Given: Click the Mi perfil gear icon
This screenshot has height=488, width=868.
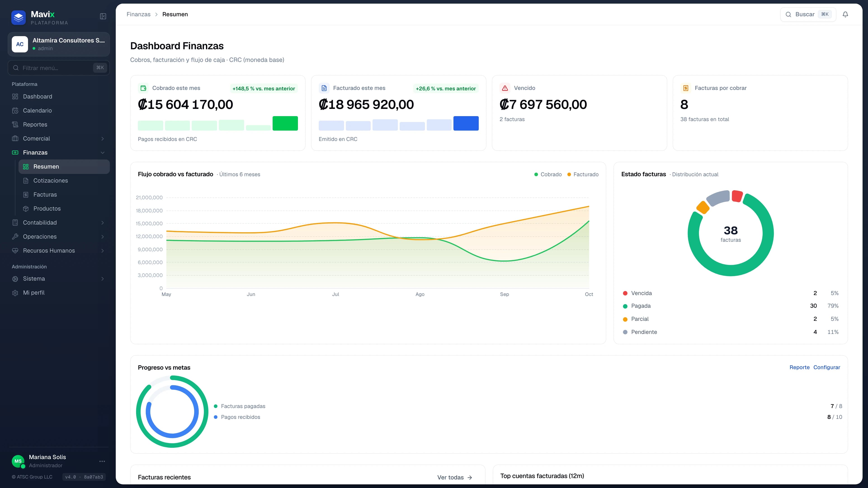Looking at the screenshot, I should pos(15,293).
